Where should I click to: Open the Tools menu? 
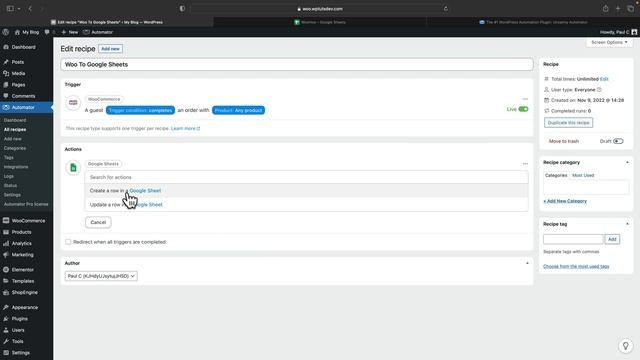[18, 341]
